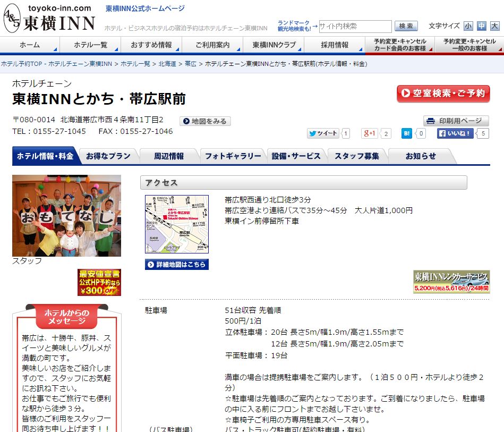The width and height of the screenshot is (504, 432).
Task: Open the 採用情報 menu
Action: 335,45
